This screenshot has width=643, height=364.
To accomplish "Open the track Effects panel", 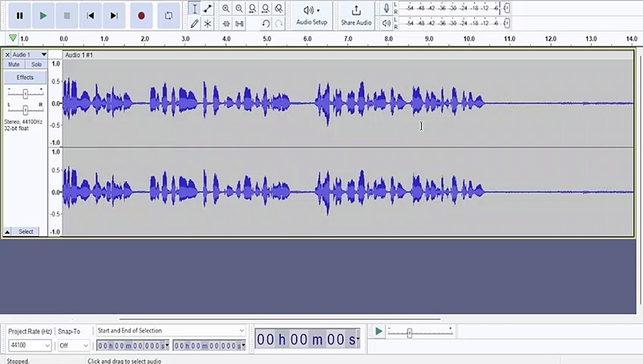I will click(x=25, y=77).
